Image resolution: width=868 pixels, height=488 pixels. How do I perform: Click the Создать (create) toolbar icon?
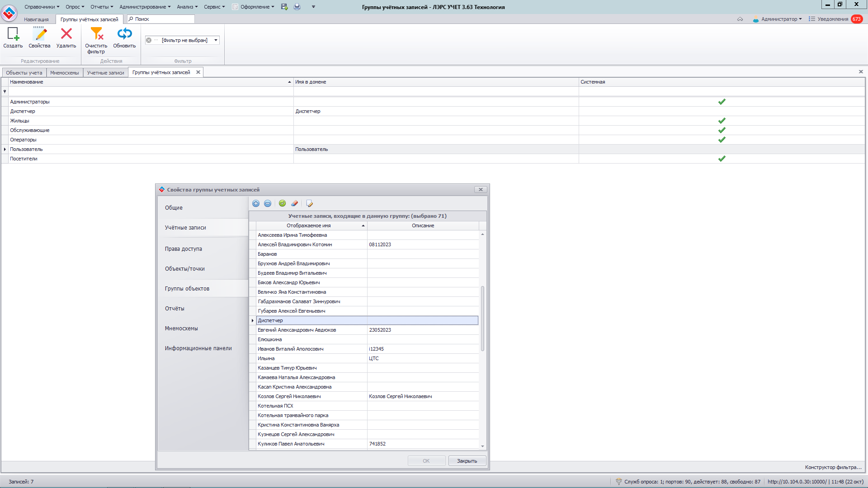point(13,34)
